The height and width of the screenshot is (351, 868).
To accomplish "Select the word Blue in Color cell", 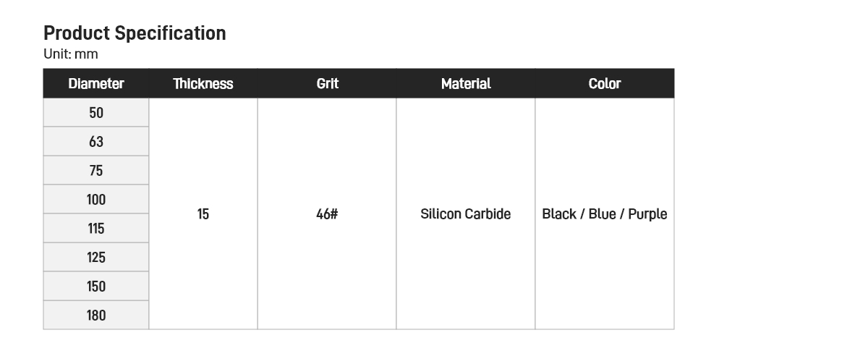I will click(603, 214).
